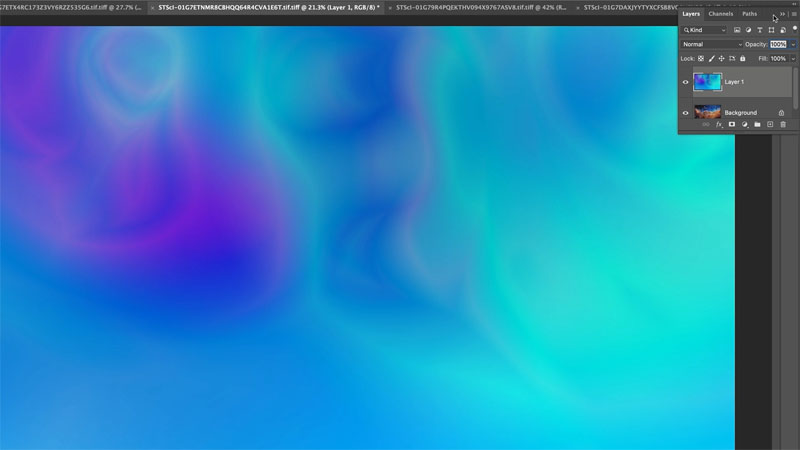
Task: Lock all layer attributes
Action: tap(743, 59)
